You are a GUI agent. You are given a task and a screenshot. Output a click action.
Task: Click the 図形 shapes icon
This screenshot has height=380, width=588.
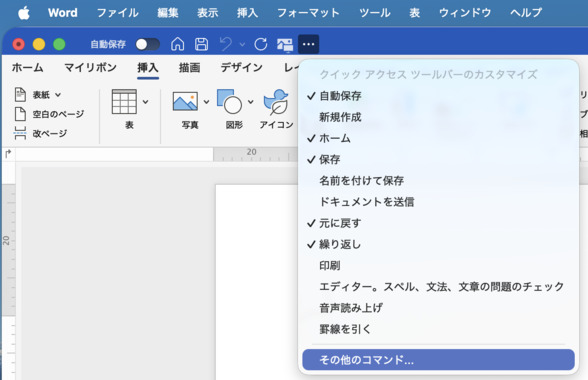click(x=230, y=101)
